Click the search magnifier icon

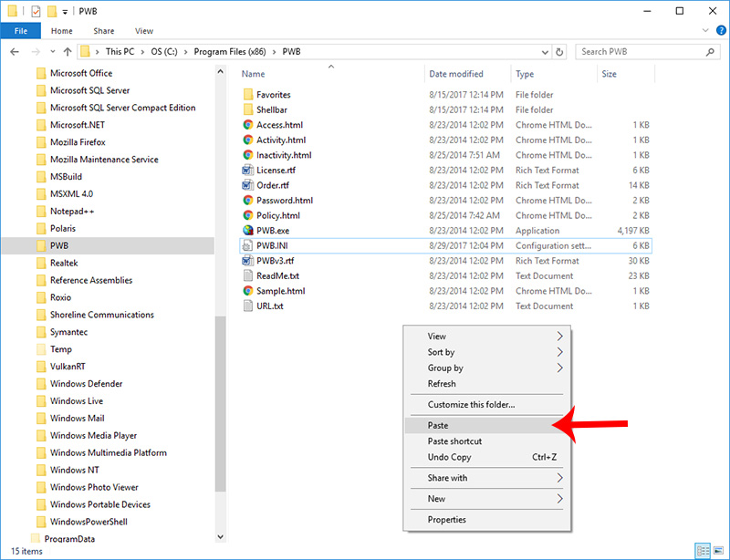710,52
